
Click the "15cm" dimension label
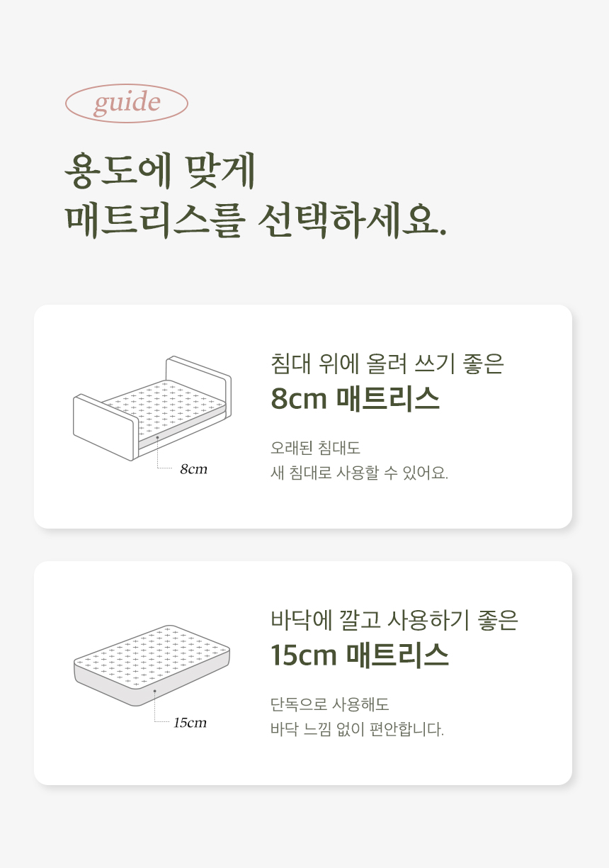coord(190,723)
